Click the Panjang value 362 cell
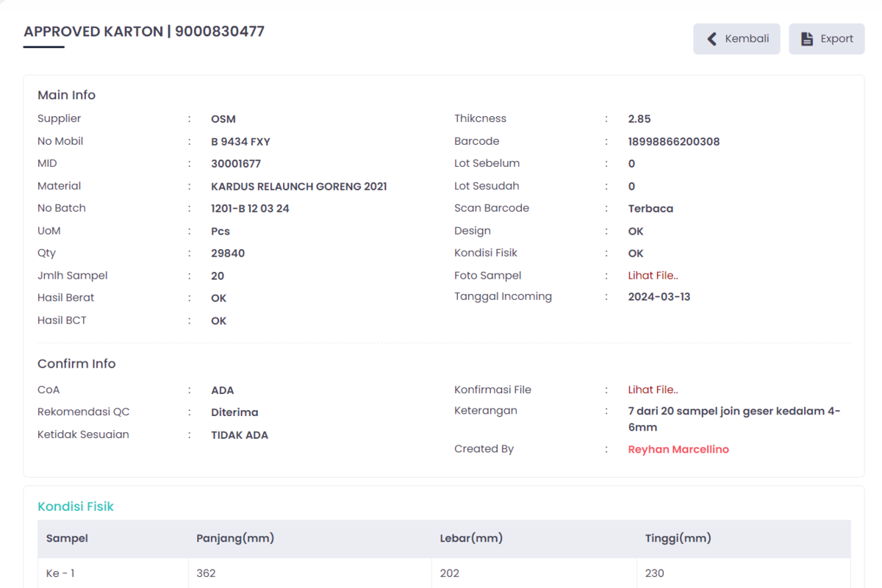Viewport: 882px width, 588px height. click(x=207, y=573)
